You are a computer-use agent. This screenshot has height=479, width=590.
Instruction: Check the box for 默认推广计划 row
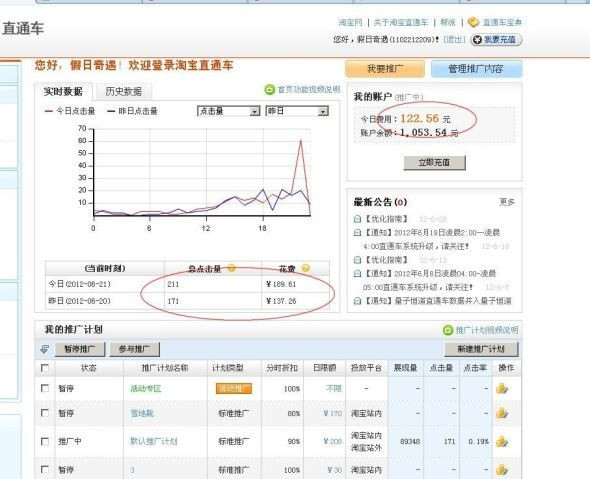[x=44, y=441]
